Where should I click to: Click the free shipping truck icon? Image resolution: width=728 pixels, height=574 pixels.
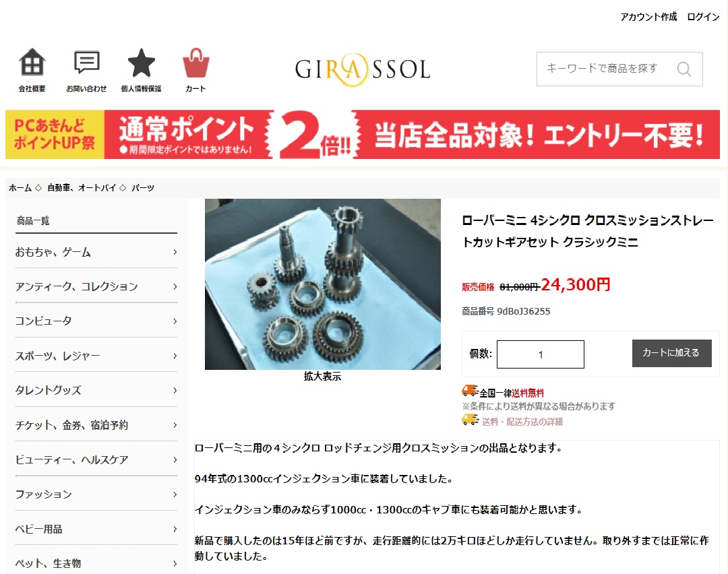tap(470, 391)
